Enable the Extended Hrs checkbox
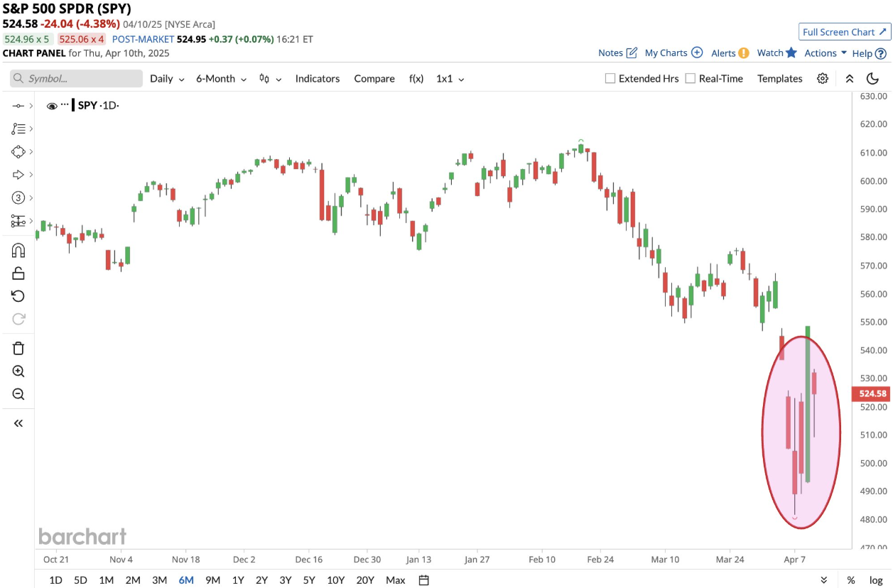Viewport: 893px width, 588px height. click(x=610, y=79)
